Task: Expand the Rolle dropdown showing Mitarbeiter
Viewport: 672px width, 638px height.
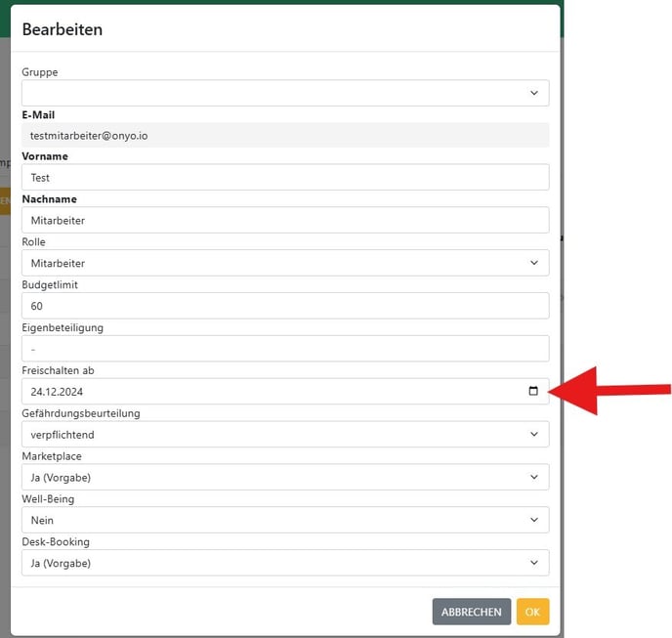Action: [285, 263]
